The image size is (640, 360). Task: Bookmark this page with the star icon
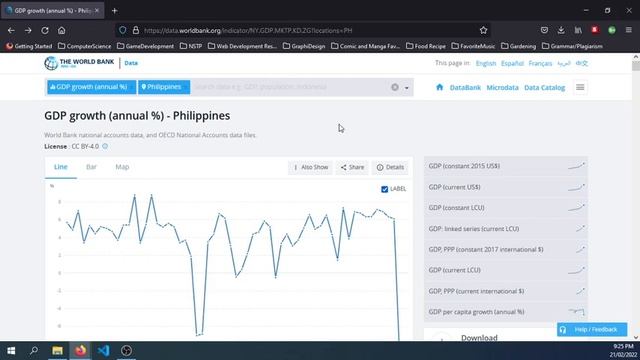click(x=483, y=30)
